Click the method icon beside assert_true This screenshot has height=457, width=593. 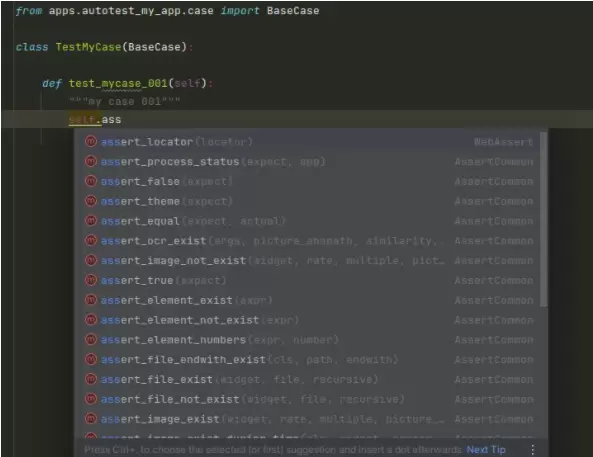pyautogui.click(x=91, y=280)
